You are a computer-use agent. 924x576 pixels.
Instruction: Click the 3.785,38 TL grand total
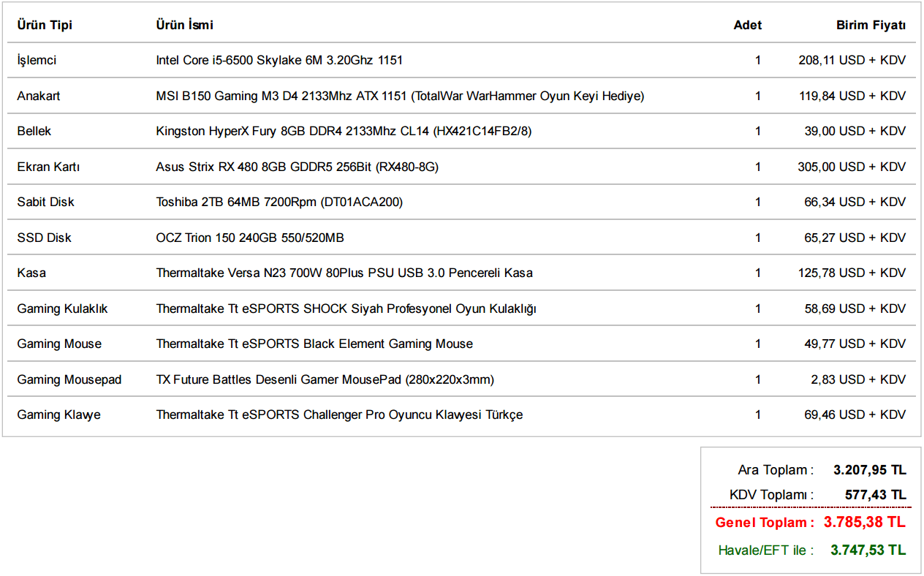point(865,522)
